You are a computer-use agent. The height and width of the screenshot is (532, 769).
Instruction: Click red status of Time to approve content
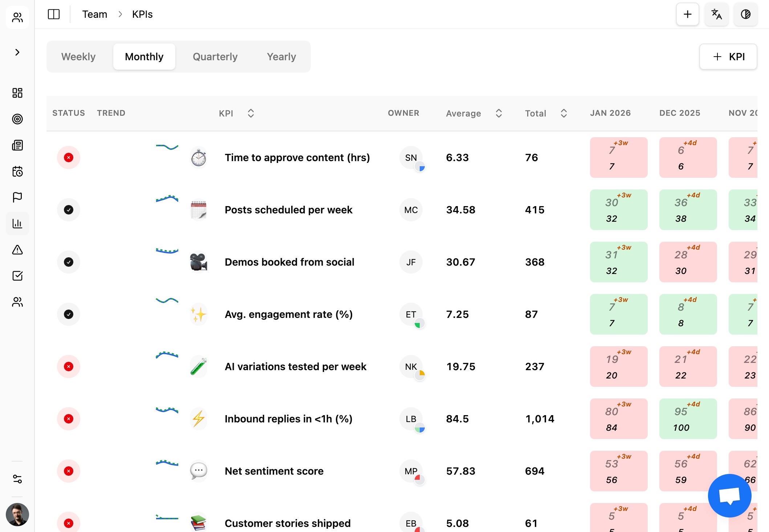click(69, 157)
